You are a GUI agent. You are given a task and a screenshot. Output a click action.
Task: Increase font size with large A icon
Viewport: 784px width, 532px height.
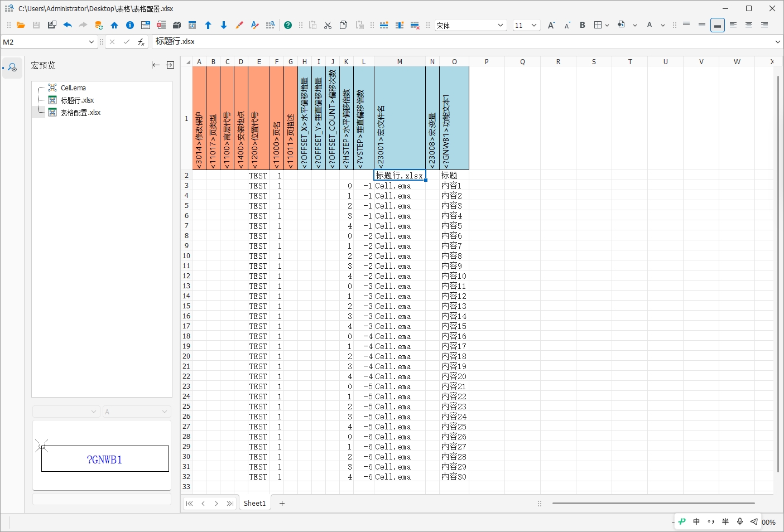(551, 25)
